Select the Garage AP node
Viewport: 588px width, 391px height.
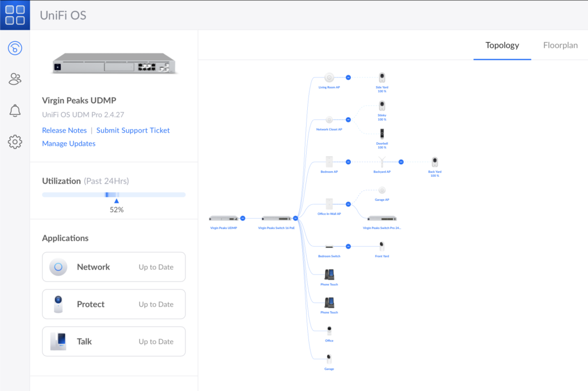point(382,190)
